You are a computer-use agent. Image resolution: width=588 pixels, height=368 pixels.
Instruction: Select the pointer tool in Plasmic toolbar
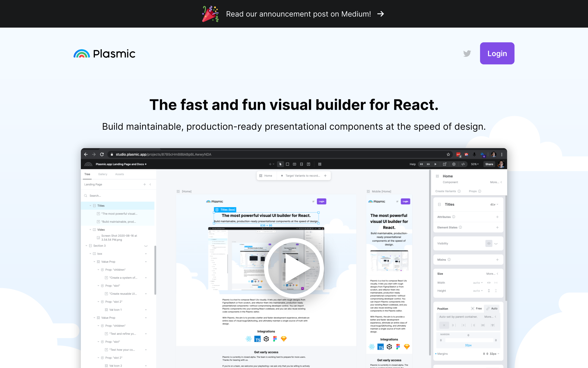pyautogui.click(x=280, y=164)
